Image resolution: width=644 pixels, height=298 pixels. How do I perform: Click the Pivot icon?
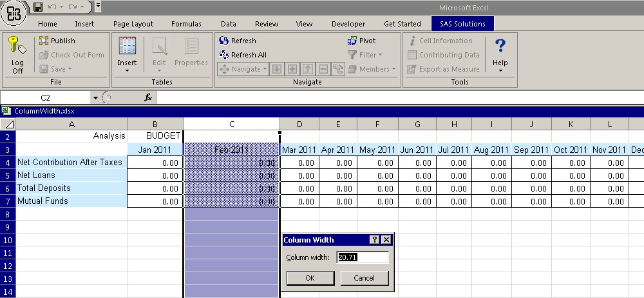(x=352, y=41)
